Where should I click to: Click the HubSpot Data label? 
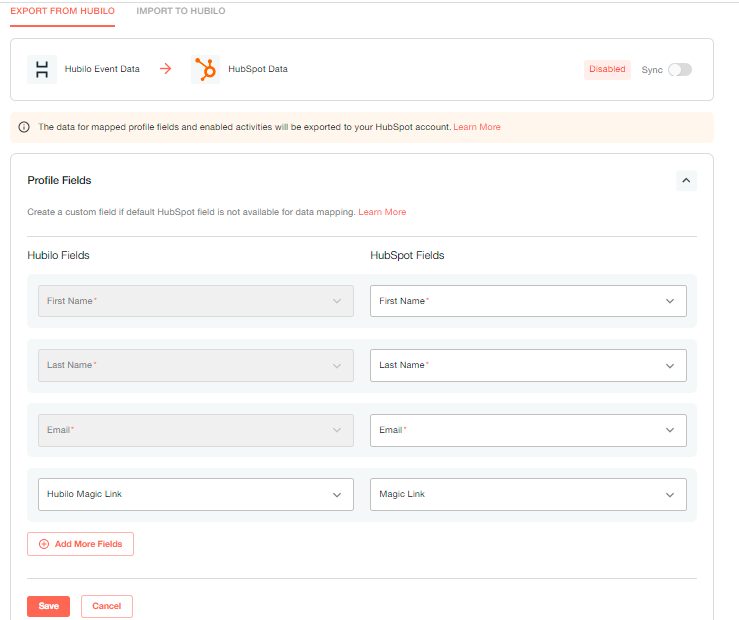coord(258,69)
